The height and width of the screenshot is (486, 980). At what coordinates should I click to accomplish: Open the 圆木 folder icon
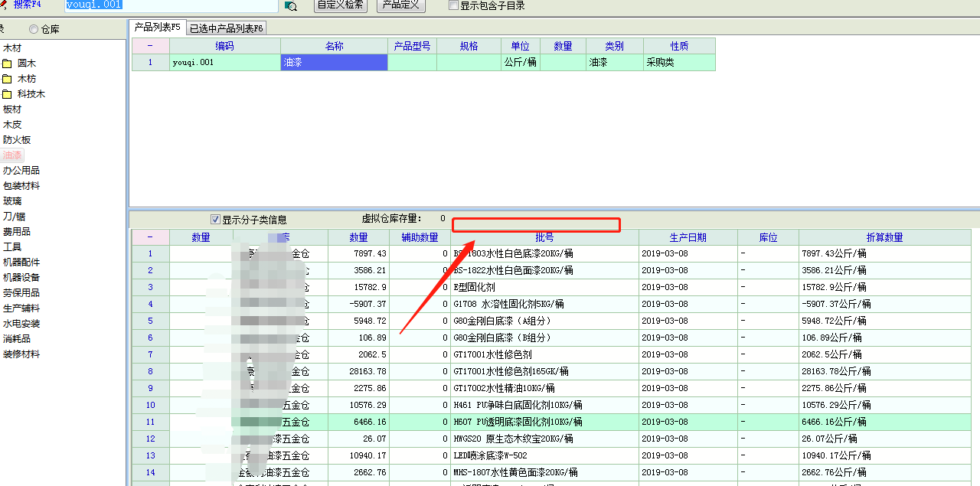(7, 64)
